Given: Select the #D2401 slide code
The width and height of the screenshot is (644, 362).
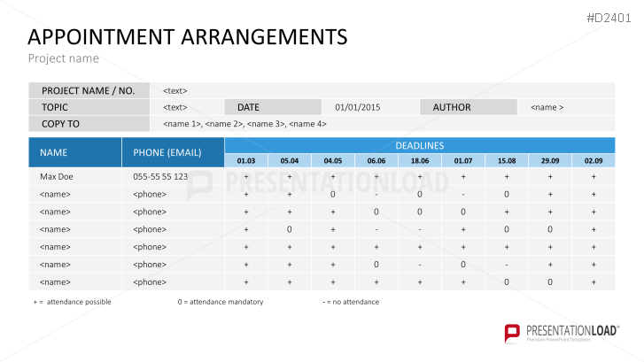Looking at the screenshot, I should click(611, 16).
